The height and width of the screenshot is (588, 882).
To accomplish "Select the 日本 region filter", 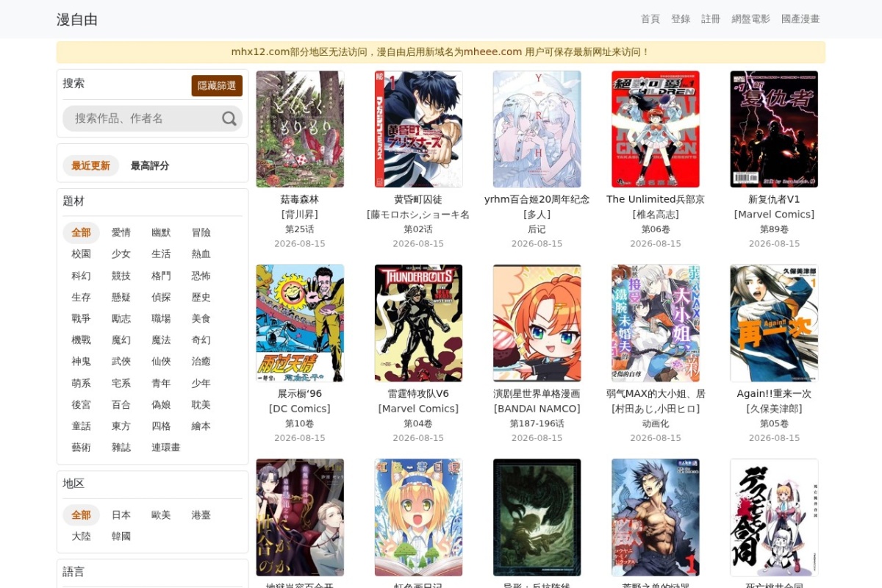I will [121, 514].
